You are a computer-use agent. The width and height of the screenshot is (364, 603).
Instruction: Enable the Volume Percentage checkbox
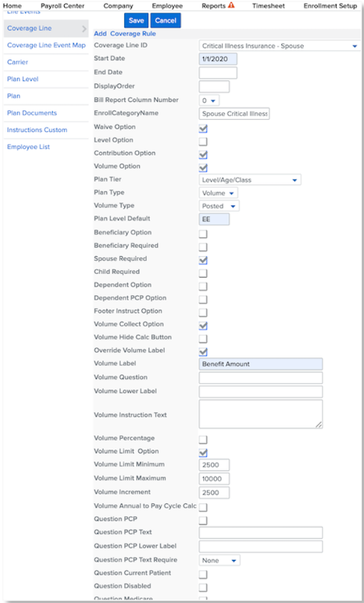[203, 439]
